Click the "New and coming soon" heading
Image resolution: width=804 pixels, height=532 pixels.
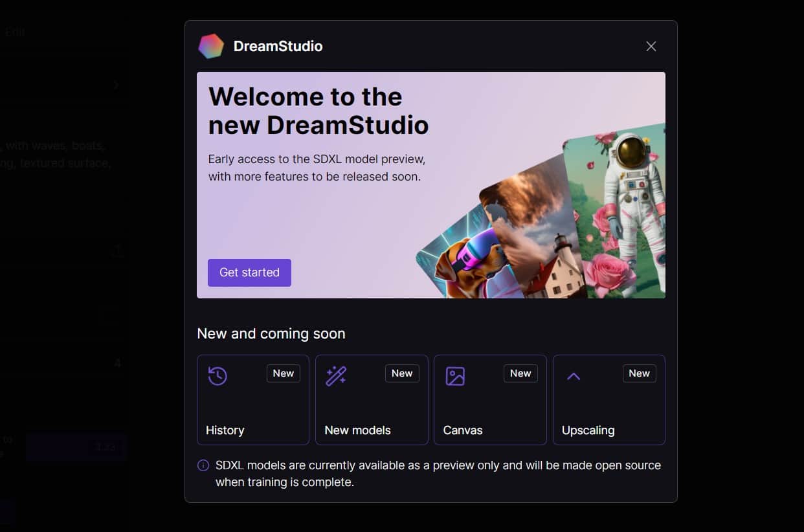[271, 333]
